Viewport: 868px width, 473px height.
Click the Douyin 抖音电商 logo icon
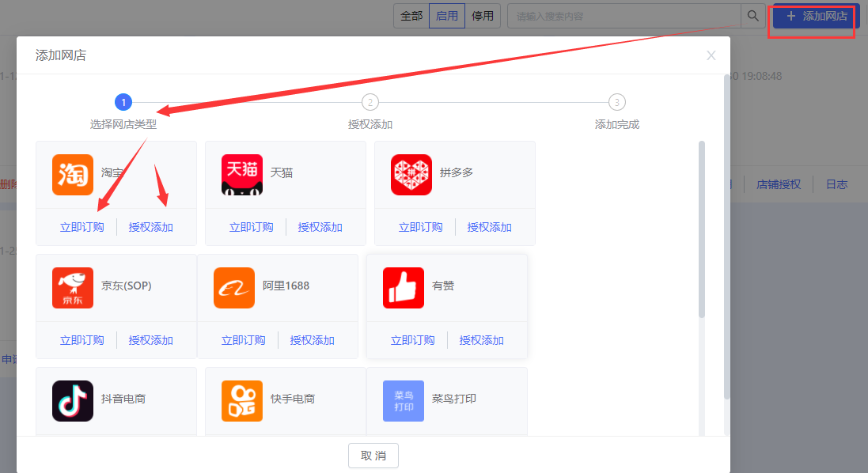click(73, 400)
